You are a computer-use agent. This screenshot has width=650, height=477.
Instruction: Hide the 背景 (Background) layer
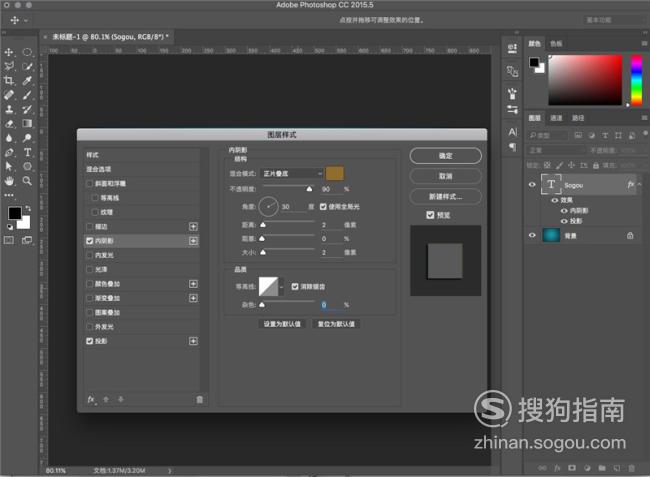tap(532, 235)
